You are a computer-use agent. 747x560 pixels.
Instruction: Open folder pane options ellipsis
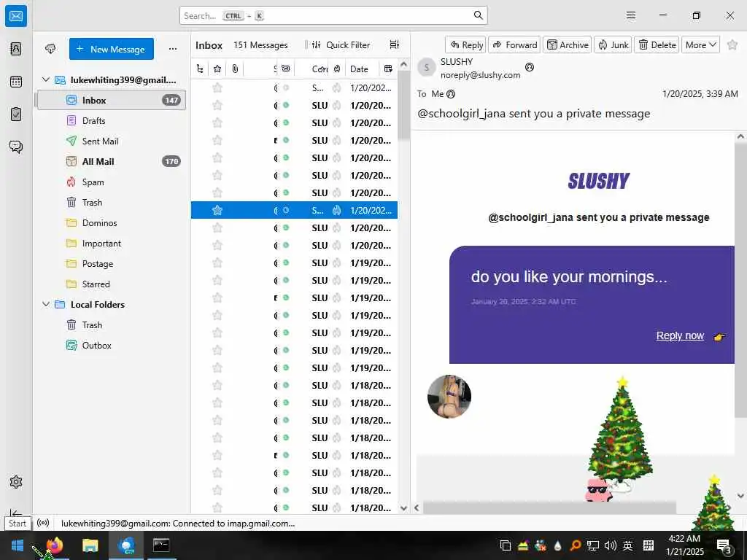173,49
